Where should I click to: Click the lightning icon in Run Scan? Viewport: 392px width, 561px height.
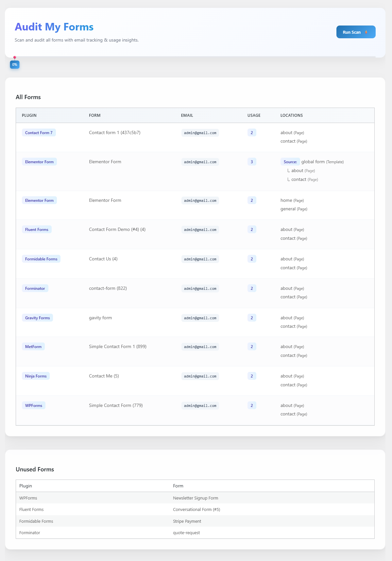click(x=366, y=32)
